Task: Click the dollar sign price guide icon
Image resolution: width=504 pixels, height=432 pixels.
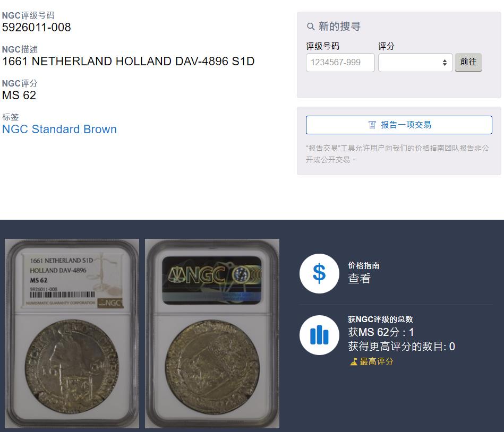Action: click(x=319, y=273)
